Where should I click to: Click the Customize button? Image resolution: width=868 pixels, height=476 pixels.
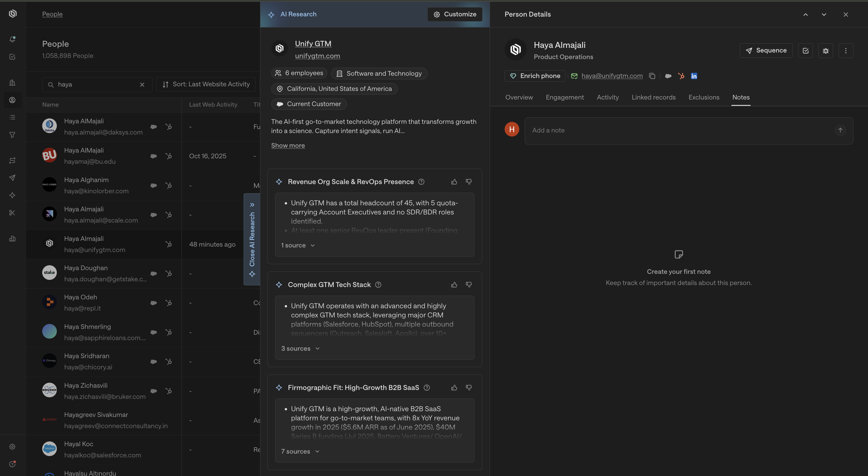455,14
